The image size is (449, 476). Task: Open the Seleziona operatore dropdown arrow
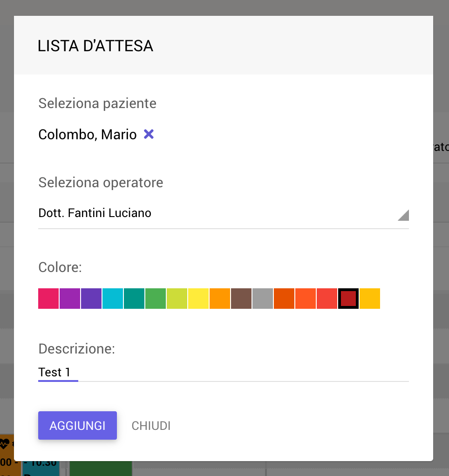[x=403, y=215]
